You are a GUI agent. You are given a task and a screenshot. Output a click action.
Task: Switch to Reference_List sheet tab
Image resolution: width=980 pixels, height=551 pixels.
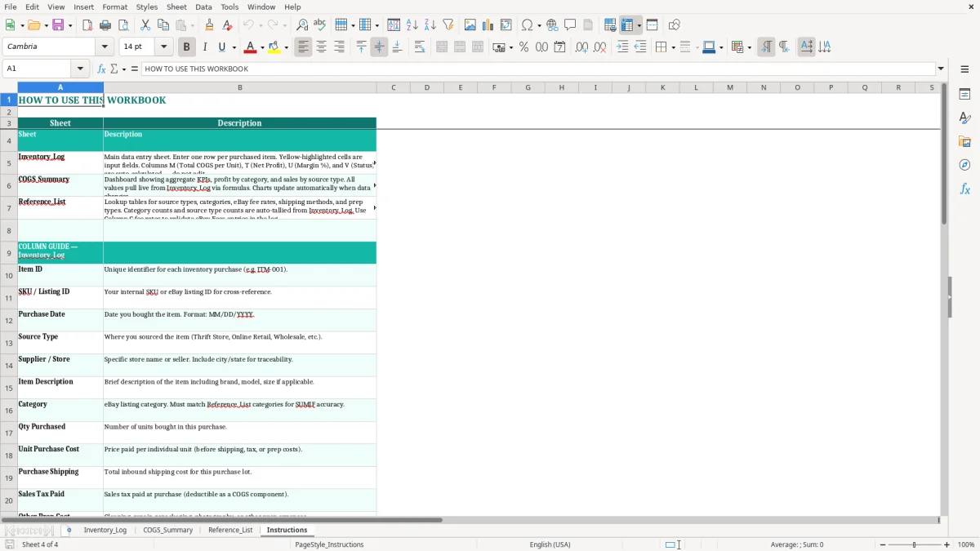(230, 530)
